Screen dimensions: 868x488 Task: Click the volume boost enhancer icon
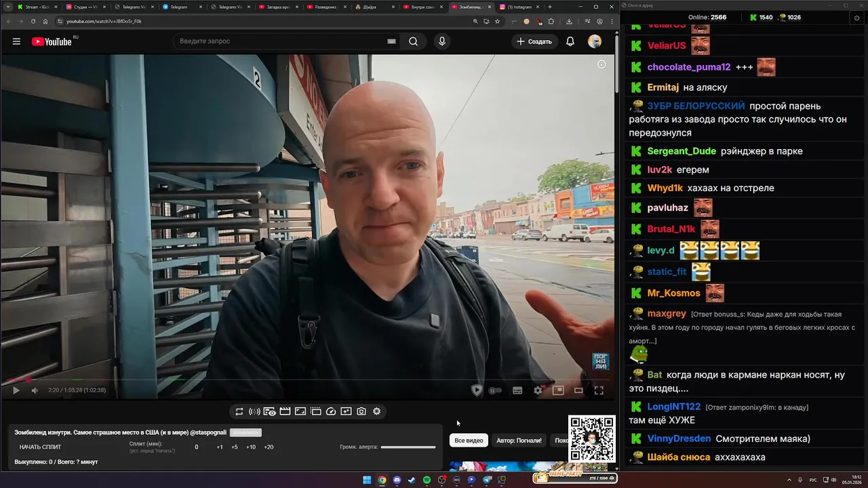(x=254, y=411)
